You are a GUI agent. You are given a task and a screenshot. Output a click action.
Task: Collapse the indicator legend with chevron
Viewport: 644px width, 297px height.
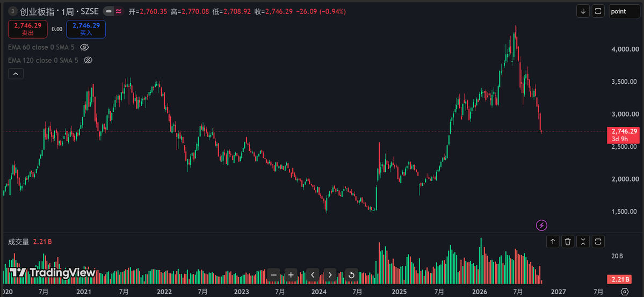click(x=16, y=74)
